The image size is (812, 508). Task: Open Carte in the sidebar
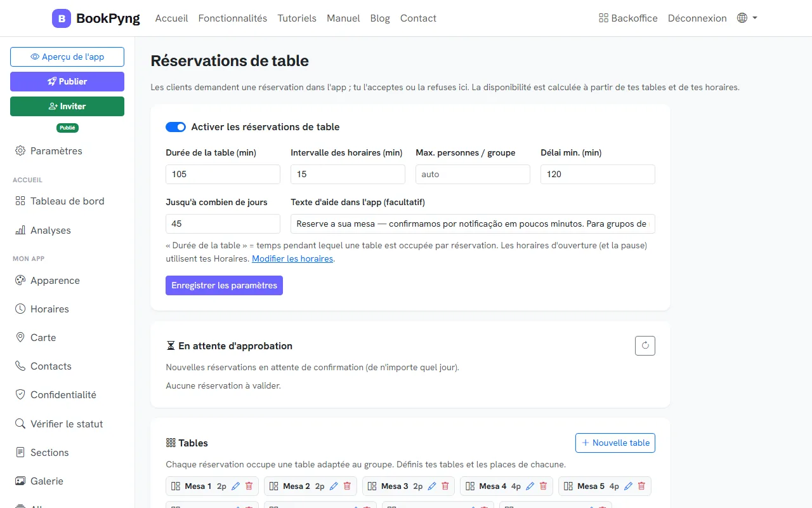coord(67,338)
